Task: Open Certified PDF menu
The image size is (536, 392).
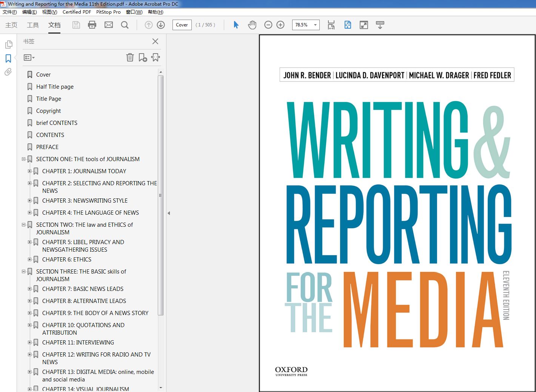Action: click(x=77, y=12)
